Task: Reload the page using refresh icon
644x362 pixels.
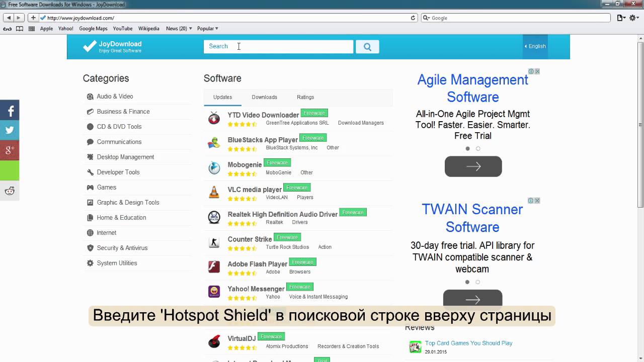Action: pos(413,18)
